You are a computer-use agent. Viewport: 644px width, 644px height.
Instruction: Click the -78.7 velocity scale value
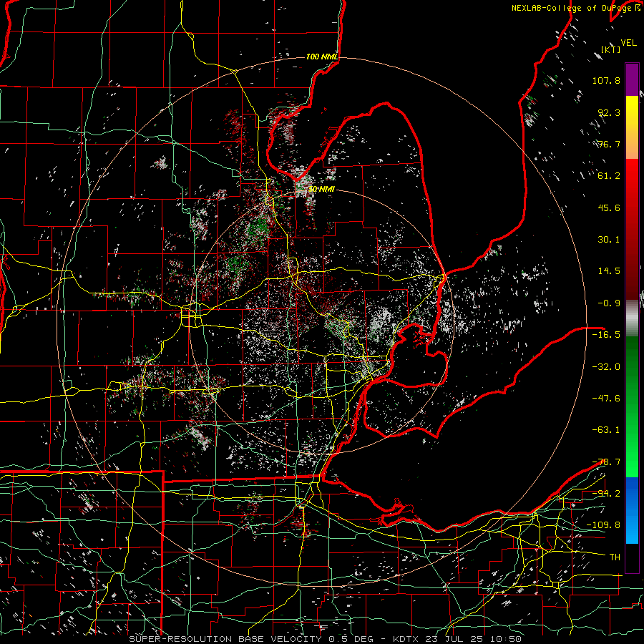point(606,462)
